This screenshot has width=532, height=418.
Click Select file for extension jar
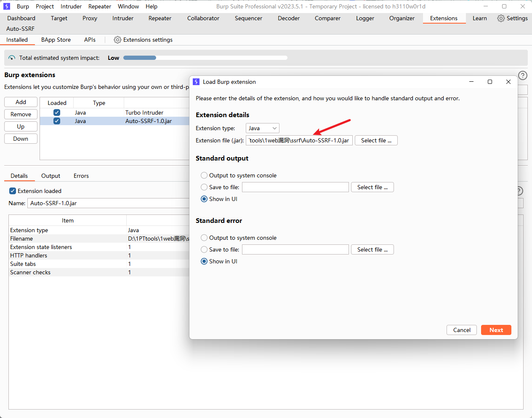[376, 140]
